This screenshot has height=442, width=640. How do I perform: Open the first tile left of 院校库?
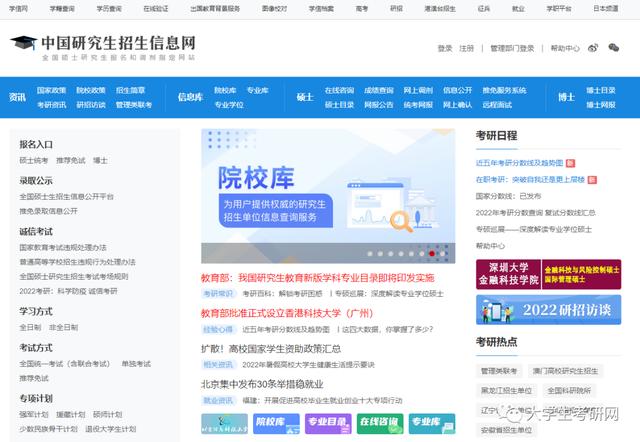[224, 424]
